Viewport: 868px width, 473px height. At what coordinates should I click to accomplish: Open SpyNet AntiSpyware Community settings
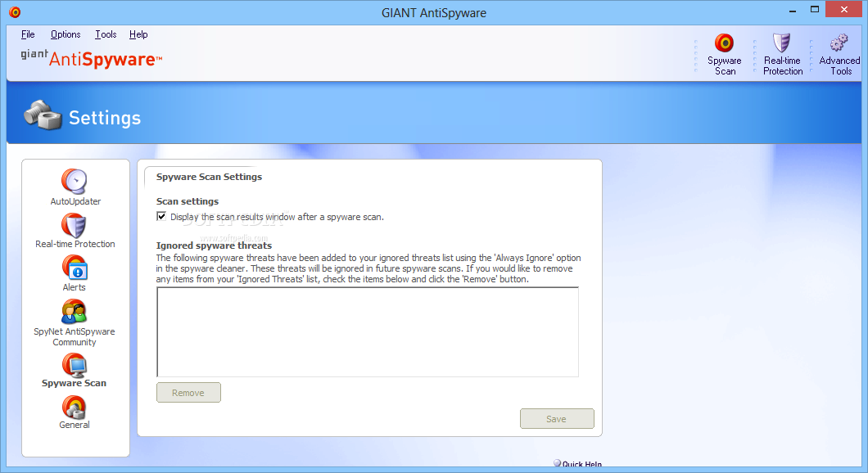(75, 312)
